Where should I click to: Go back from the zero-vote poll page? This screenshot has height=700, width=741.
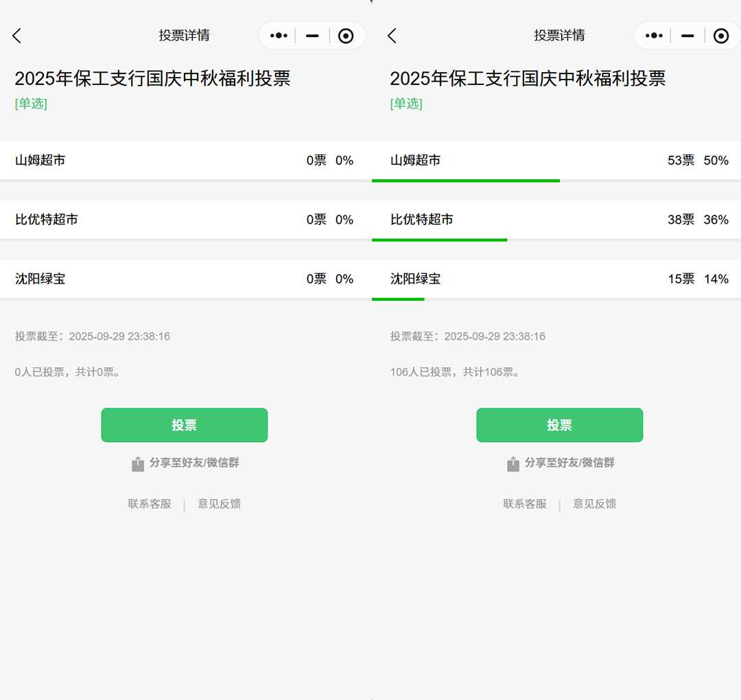tap(17, 36)
